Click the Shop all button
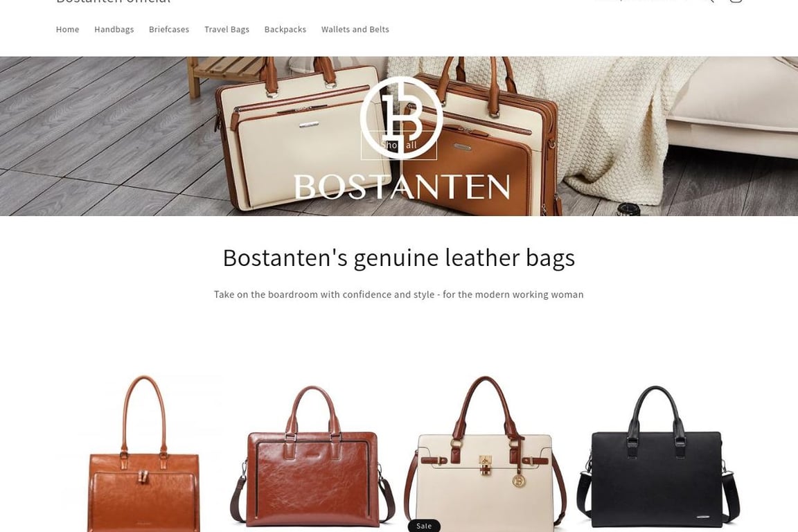The width and height of the screenshot is (798, 532). click(399, 145)
